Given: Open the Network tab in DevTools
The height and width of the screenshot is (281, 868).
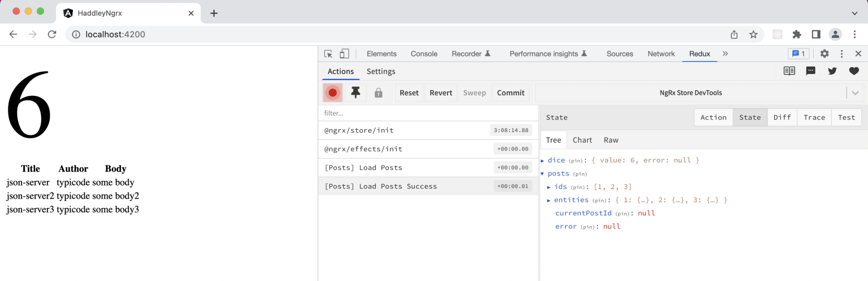Looking at the screenshot, I should pyautogui.click(x=661, y=54).
